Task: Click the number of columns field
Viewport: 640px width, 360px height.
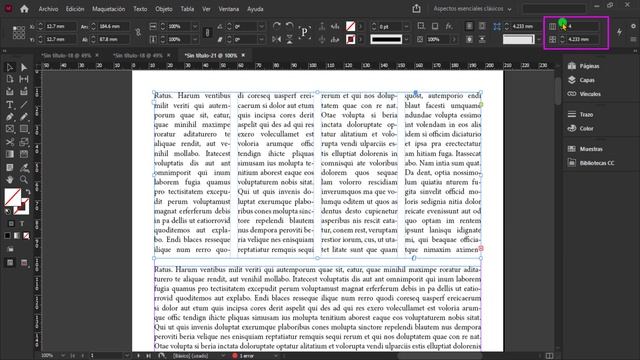Action: pos(583,26)
